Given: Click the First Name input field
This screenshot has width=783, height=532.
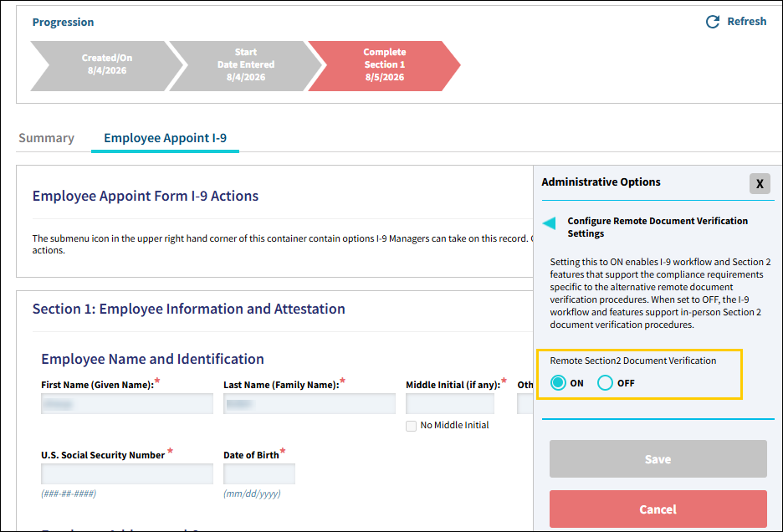Looking at the screenshot, I should 127,404.
